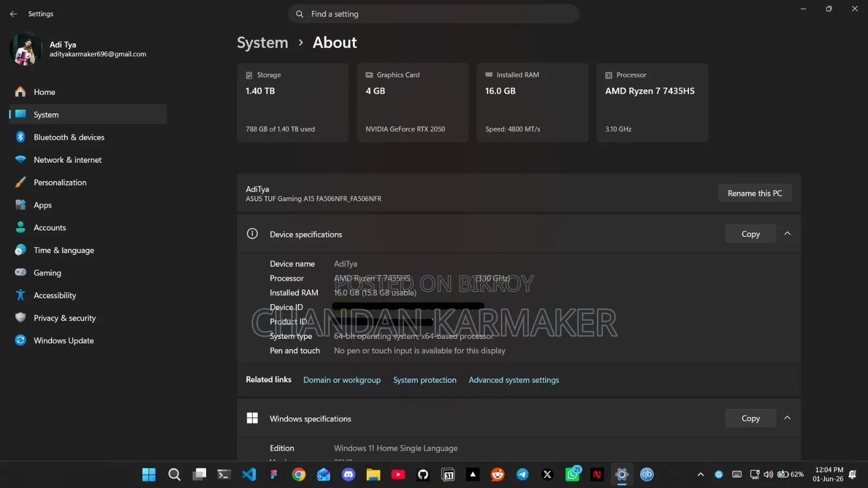Click the Adi Tya profile picture
Screen dimensions: 868x488
tap(25, 49)
